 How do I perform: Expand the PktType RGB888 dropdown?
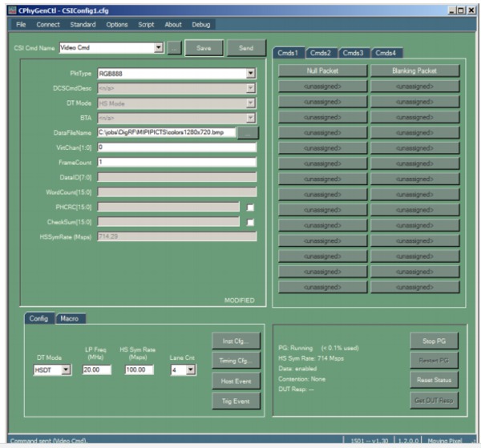(x=251, y=73)
